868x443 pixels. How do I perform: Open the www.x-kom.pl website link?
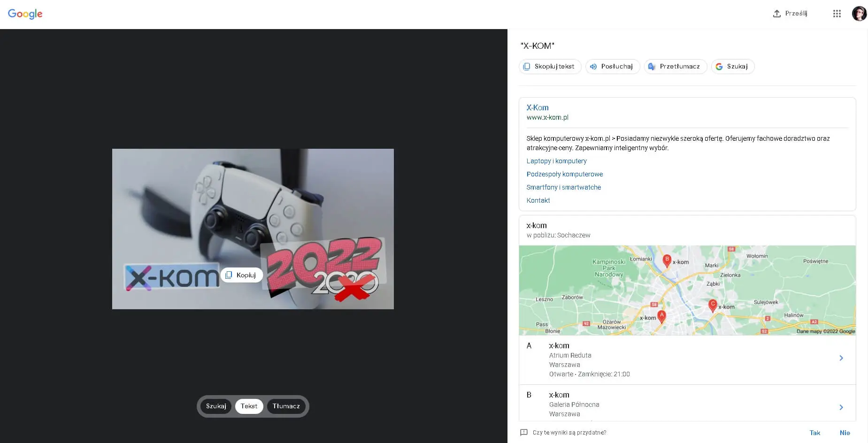(x=547, y=117)
